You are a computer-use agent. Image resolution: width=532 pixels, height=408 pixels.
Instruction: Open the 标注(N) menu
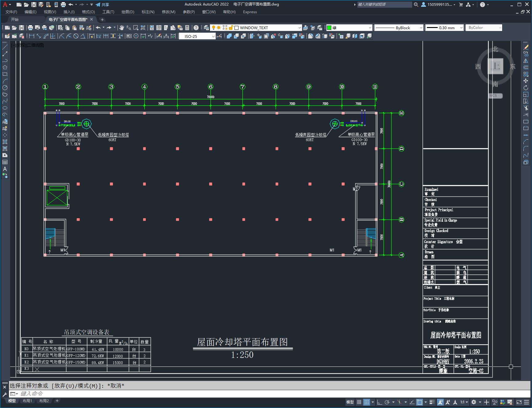(148, 12)
